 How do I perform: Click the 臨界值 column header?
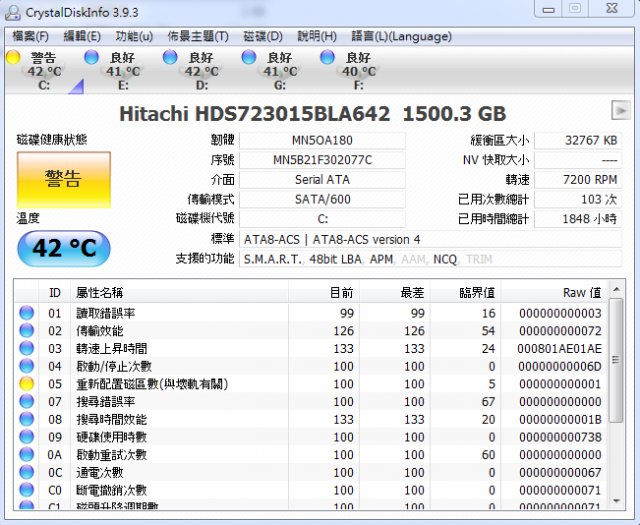[x=466, y=292]
